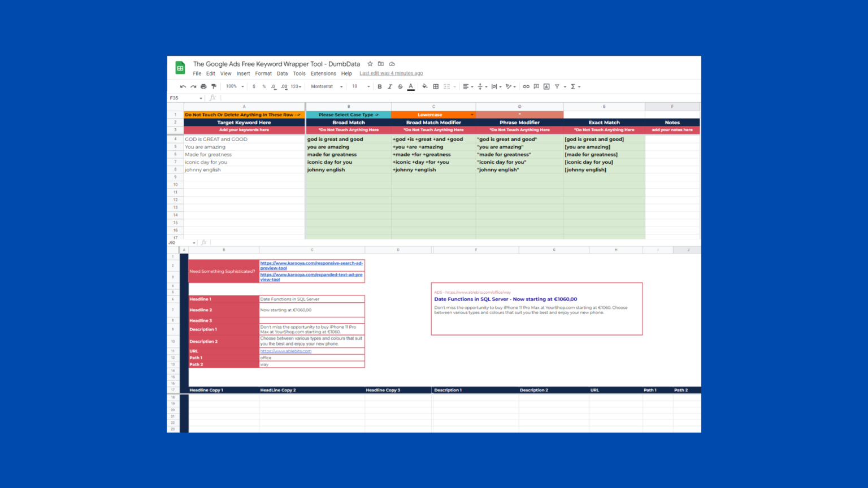868x488 pixels.
Task: Open the Montserrat font dropdown
Action: point(326,86)
